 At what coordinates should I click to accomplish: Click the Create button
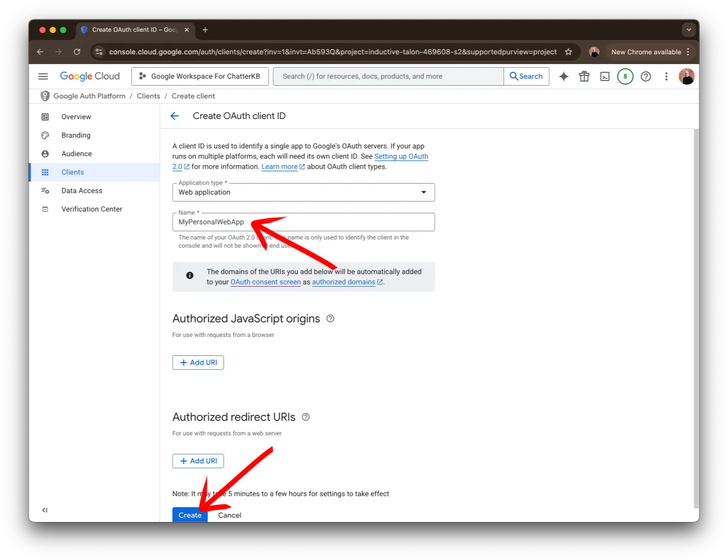coord(190,515)
